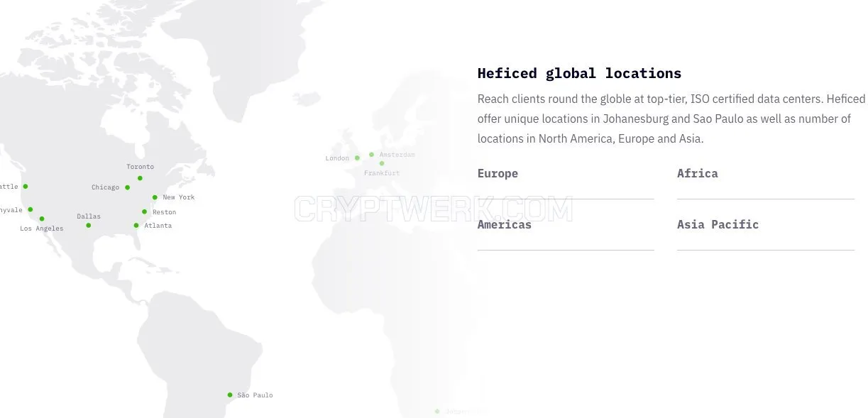The width and height of the screenshot is (868, 418).
Task: Select the Toronto map marker dot
Action: click(140, 178)
